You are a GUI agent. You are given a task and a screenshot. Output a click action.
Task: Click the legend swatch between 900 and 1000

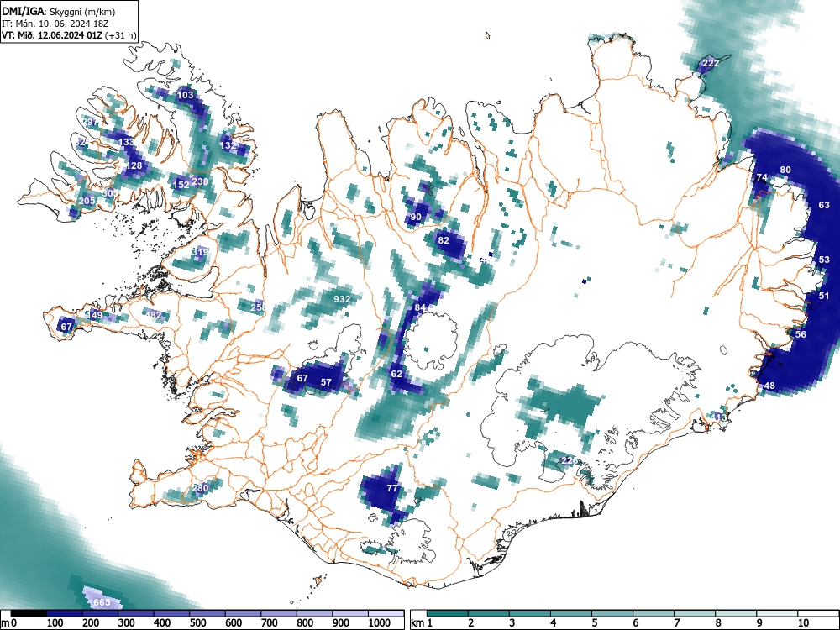(350, 613)
